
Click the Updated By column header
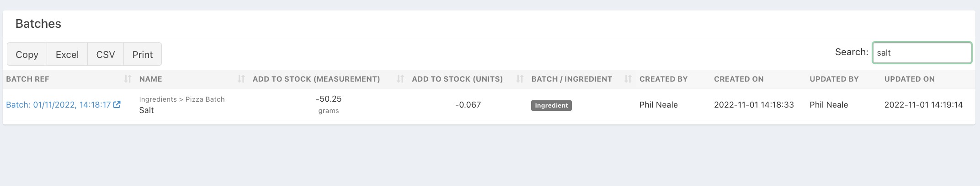(x=834, y=79)
